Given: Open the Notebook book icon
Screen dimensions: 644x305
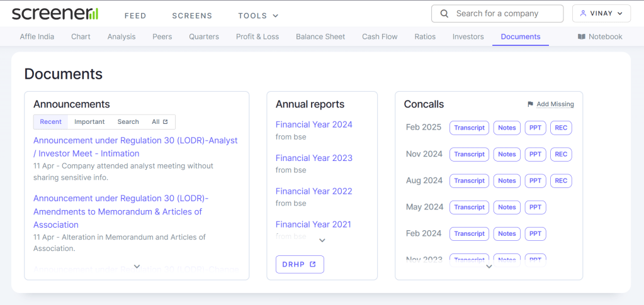Looking at the screenshot, I should click(581, 36).
